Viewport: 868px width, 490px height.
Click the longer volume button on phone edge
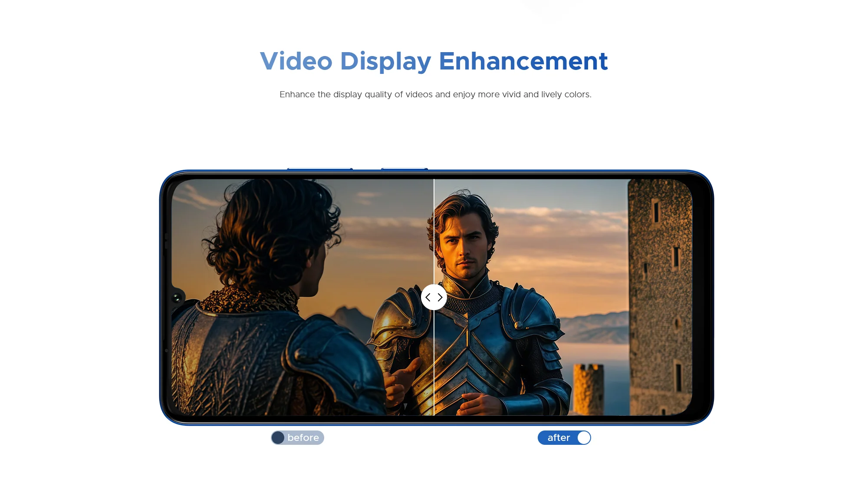click(x=320, y=169)
